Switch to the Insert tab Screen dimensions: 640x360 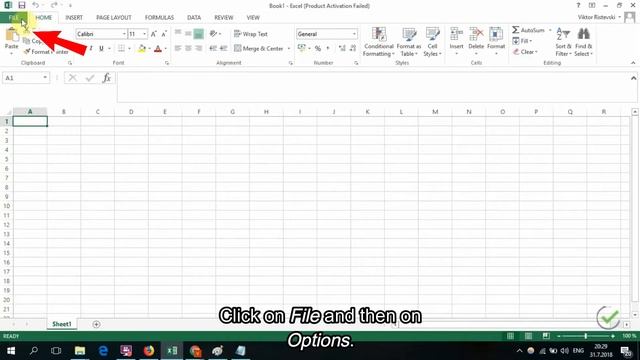click(74, 18)
